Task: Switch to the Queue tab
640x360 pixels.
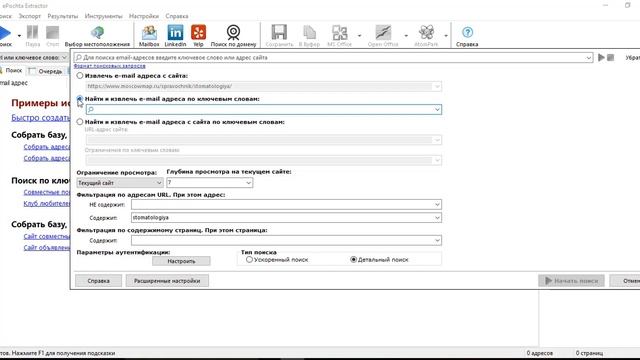Action: point(46,71)
